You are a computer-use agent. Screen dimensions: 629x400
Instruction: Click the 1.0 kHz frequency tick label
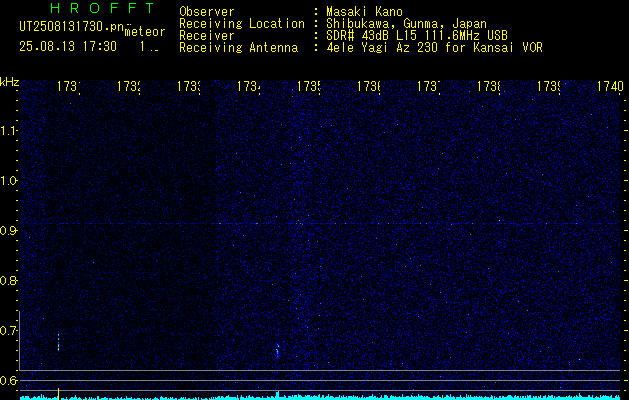(x=8, y=181)
